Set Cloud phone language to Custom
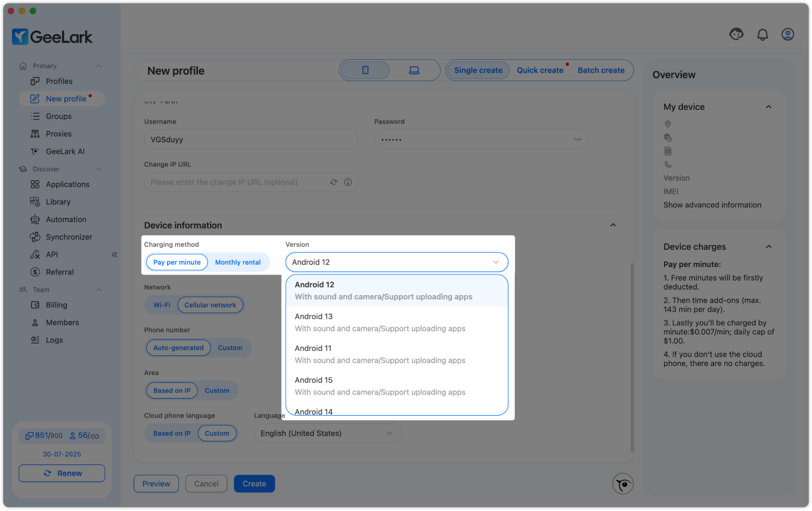 point(217,433)
